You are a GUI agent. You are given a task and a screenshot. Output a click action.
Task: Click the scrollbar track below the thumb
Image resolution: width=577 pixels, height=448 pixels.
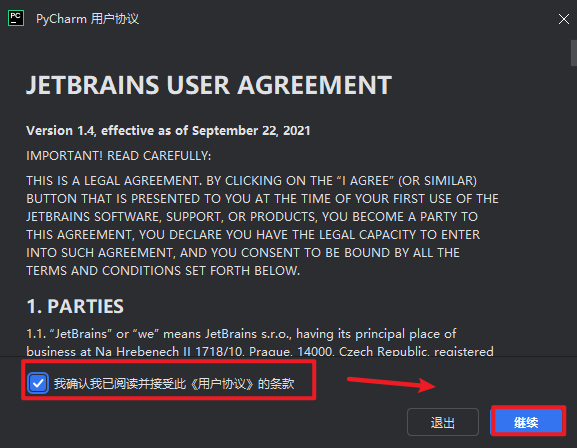click(574, 210)
